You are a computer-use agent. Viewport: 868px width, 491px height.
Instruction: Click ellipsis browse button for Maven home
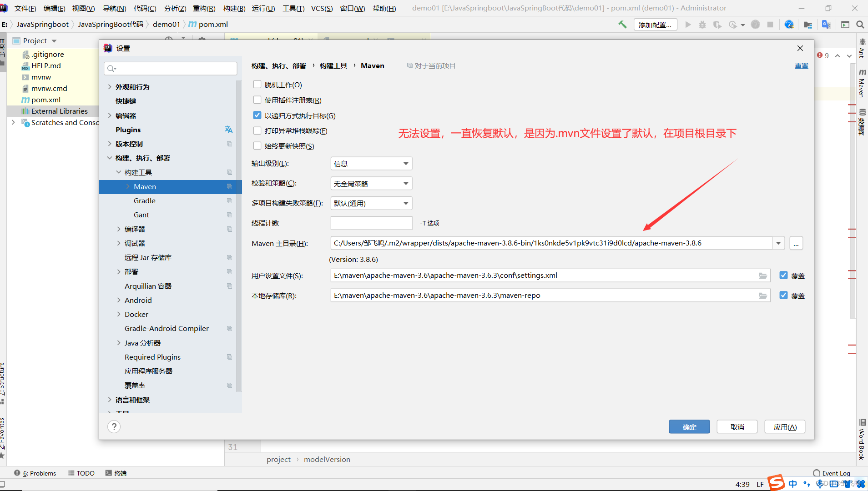click(796, 243)
